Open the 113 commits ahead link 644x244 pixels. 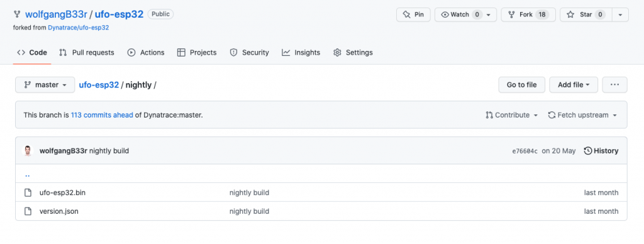click(x=102, y=115)
